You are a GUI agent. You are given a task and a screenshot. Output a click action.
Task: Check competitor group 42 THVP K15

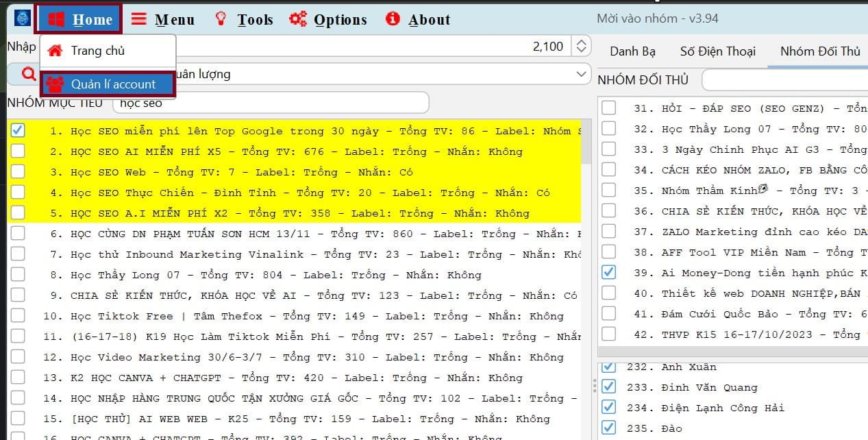click(x=608, y=334)
